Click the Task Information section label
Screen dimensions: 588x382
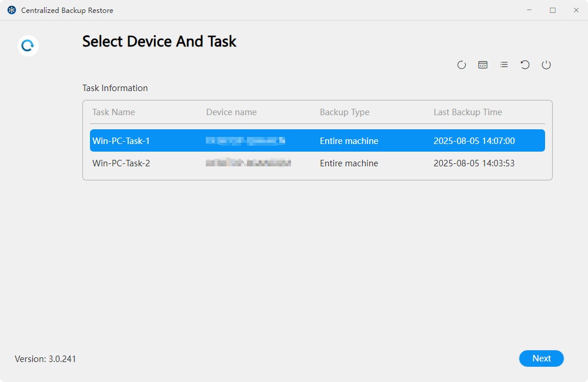115,88
